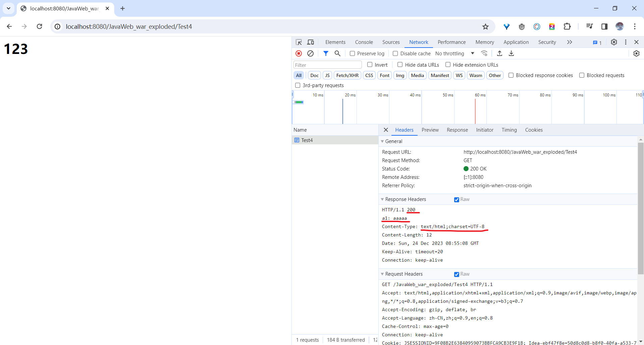Click the address bar URL
The image size is (644, 345).
[129, 26]
